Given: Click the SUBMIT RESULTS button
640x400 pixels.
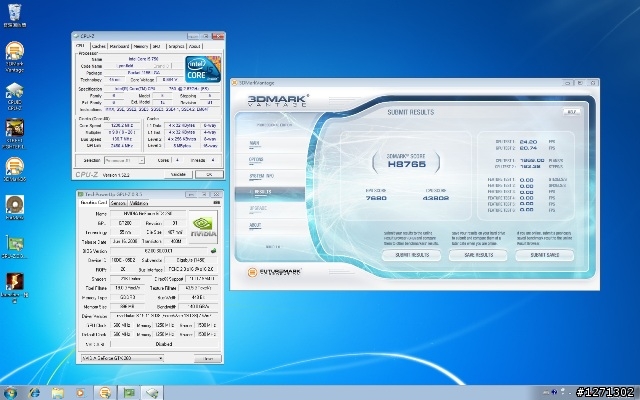Looking at the screenshot, I should [412, 255].
